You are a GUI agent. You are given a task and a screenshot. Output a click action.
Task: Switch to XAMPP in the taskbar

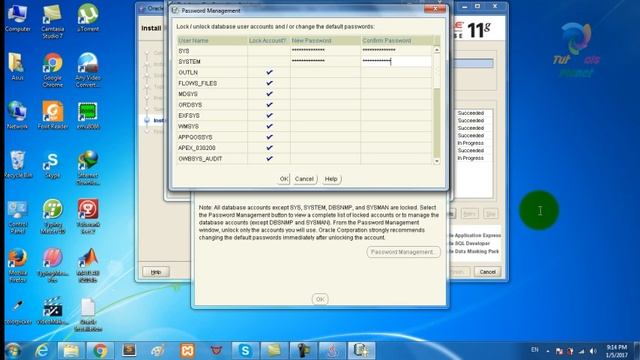pos(187,351)
